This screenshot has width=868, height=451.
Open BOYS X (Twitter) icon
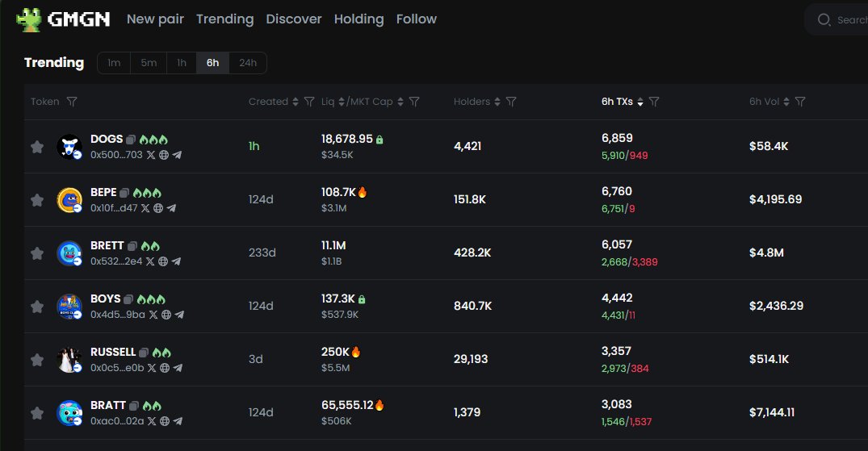(x=153, y=315)
